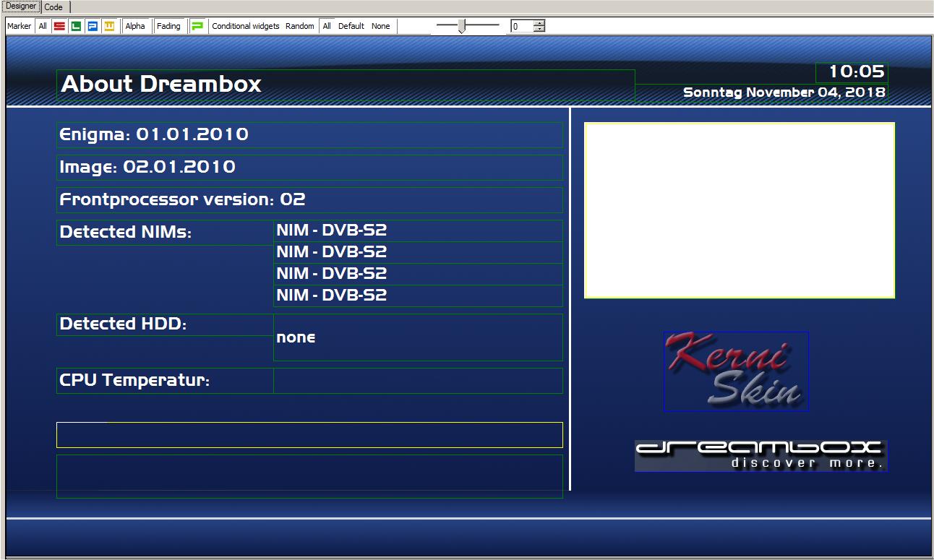
Task: Toggle the Alpha button
Action: pyautogui.click(x=135, y=26)
